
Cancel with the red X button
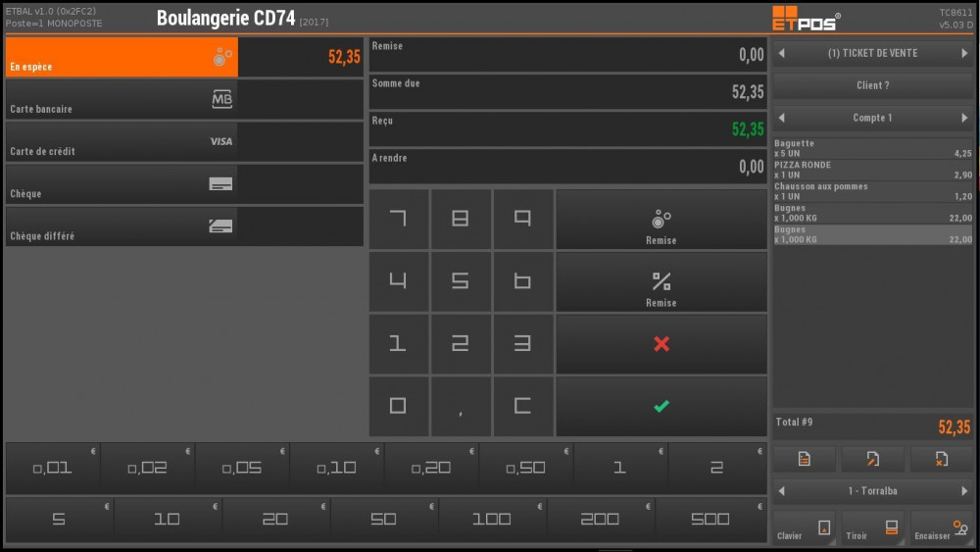(x=661, y=344)
